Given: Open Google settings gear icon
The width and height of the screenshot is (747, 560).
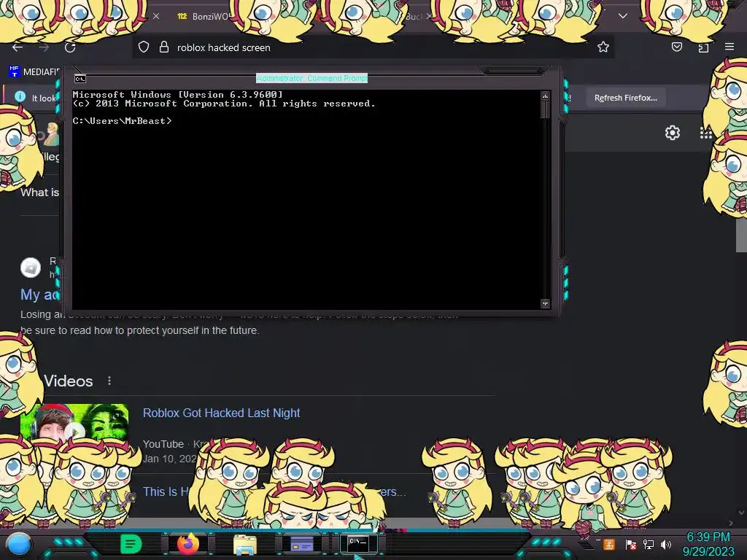Looking at the screenshot, I should click(672, 133).
